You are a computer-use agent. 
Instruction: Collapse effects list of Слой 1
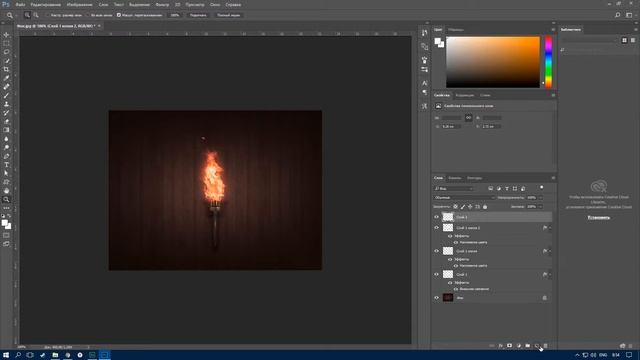(x=550, y=274)
